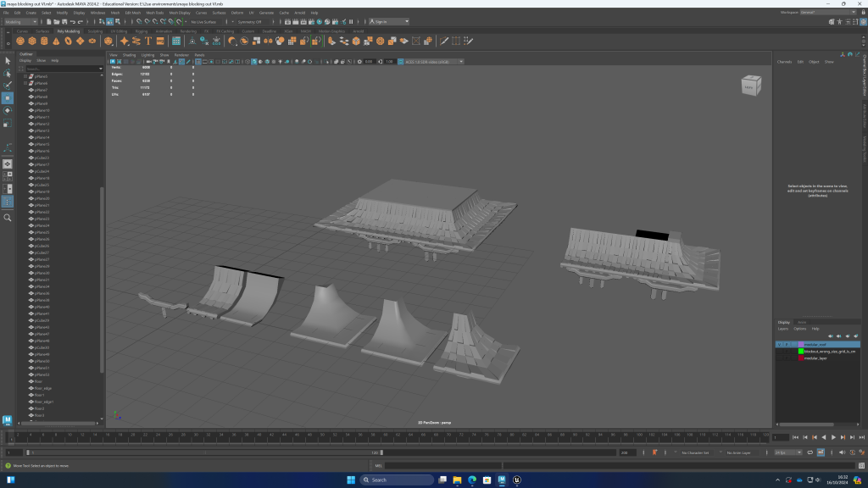This screenshot has height=488, width=868.
Task: Toggle visibility box for the modular_layer layer
Action: click(x=779, y=358)
